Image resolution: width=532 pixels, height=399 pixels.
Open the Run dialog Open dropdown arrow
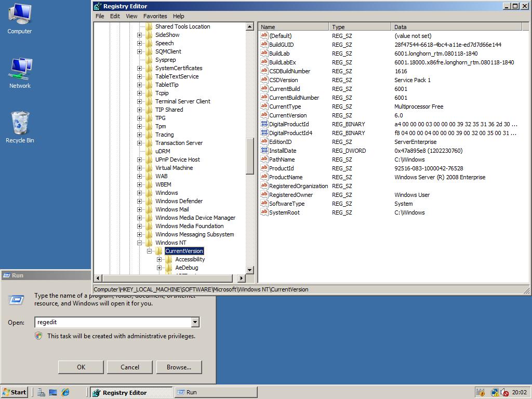click(195, 322)
